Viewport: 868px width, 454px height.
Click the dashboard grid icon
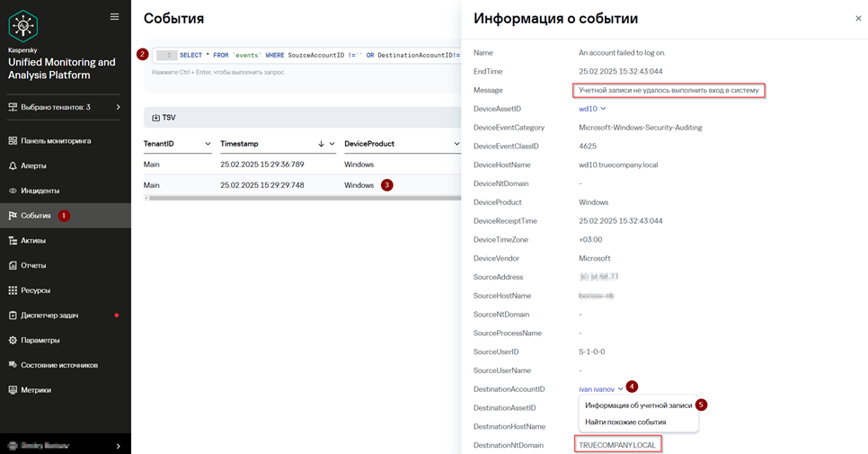point(13,140)
